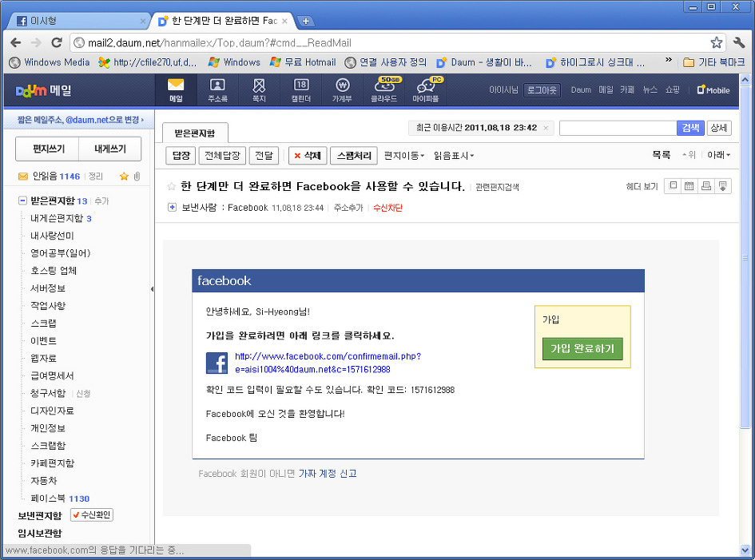Expand sender details with plus icon

click(x=172, y=208)
